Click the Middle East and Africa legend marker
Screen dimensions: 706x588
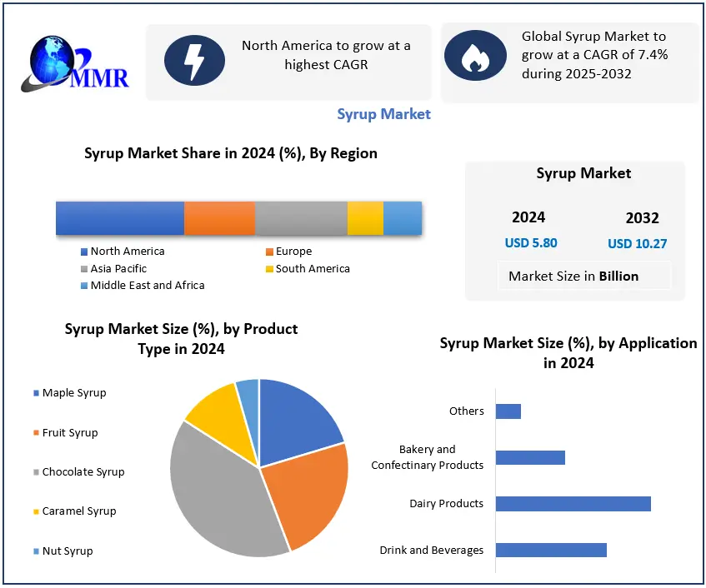[x=84, y=286]
